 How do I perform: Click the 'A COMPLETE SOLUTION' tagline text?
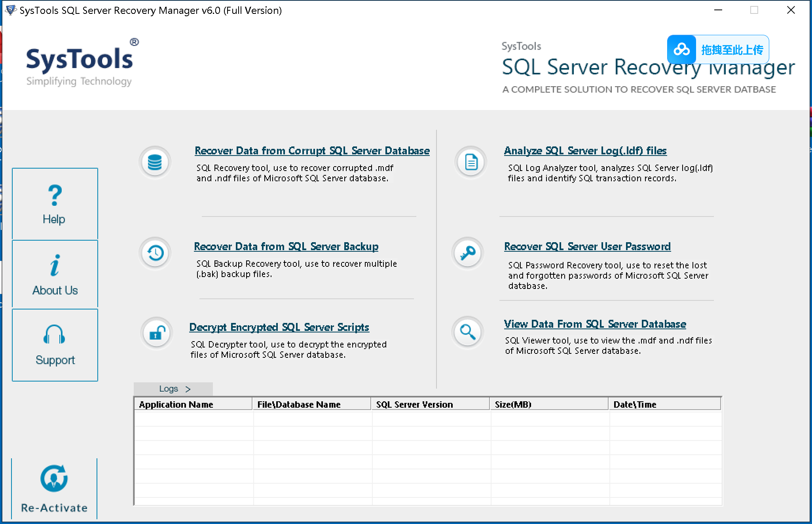(x=639, y=89)
